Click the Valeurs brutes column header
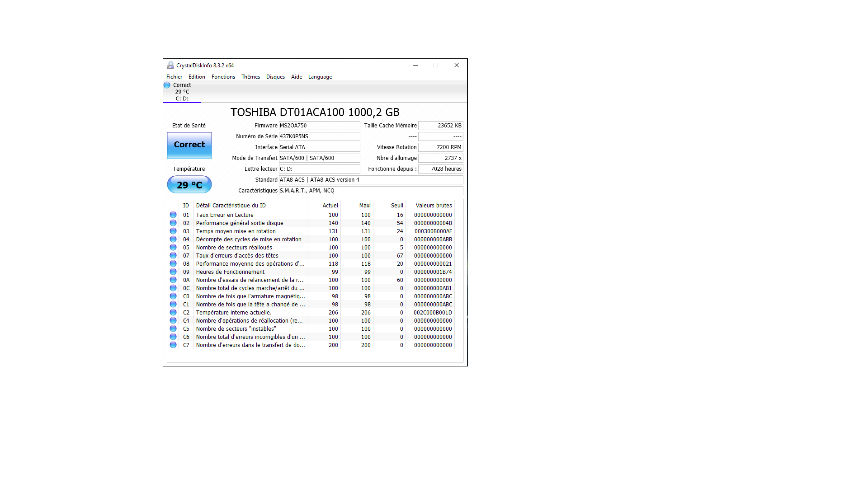 (433, 206)
